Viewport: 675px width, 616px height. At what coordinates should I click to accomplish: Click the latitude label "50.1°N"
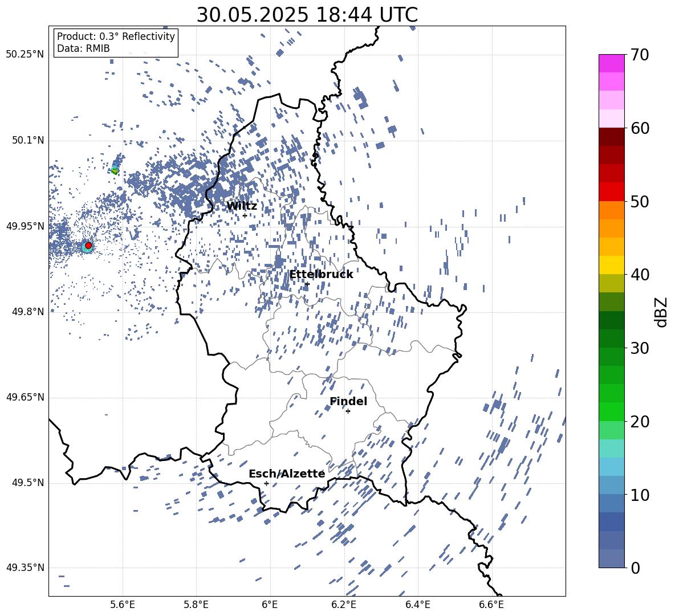[27, 140]
